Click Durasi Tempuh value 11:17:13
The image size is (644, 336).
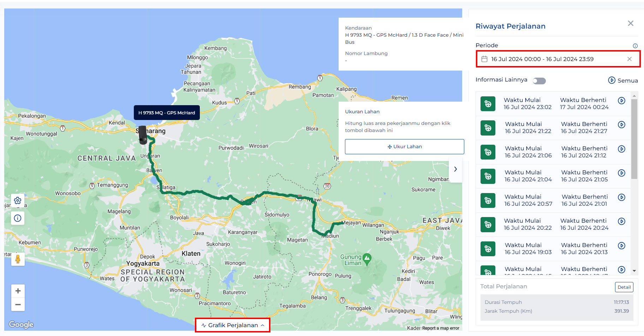(621, 302)
